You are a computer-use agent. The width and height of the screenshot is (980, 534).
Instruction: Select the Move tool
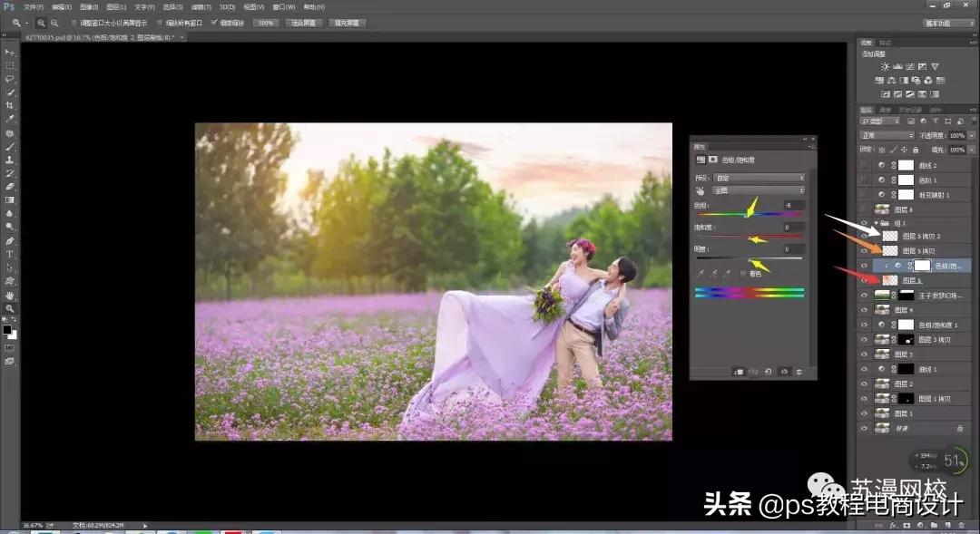10,53
